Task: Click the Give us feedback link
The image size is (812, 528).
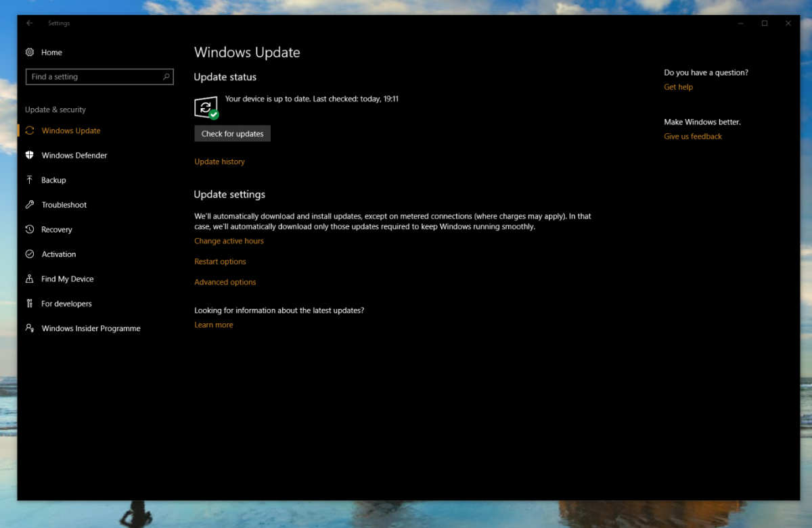Action: (x=693, y=136)
